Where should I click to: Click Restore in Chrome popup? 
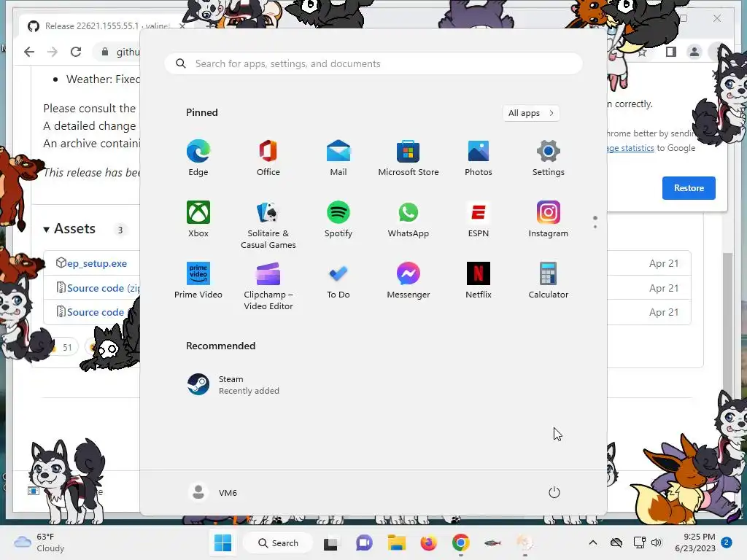[x=689, y=187]
